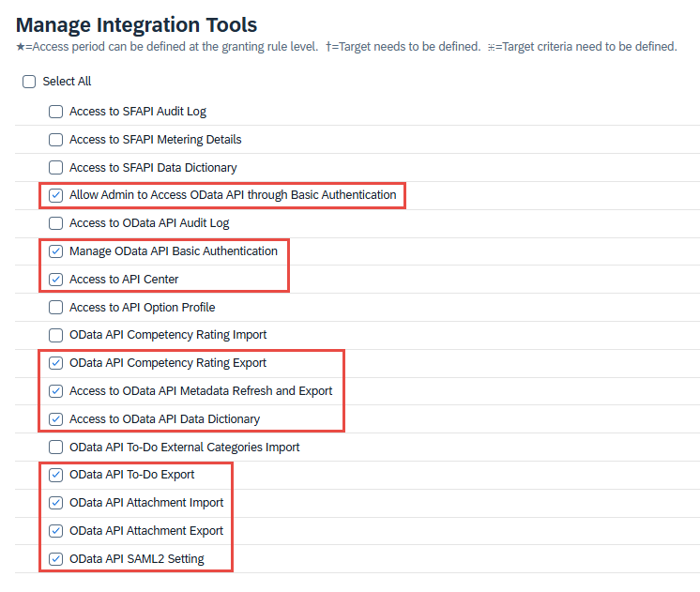Uncheck OData API Competency Rating Export

(x=55, y=363)
